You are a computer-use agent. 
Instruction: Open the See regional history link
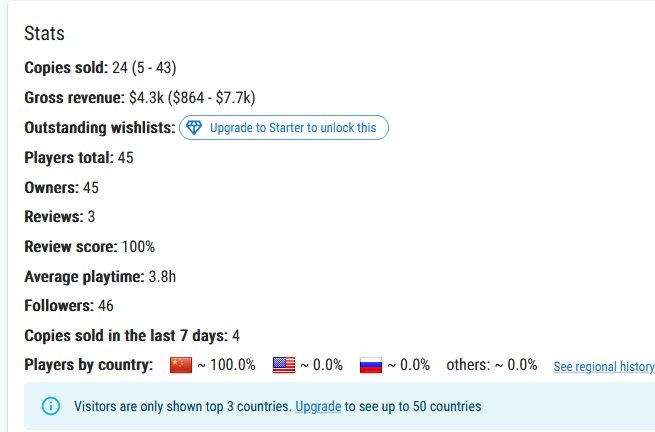click(604, 366)
